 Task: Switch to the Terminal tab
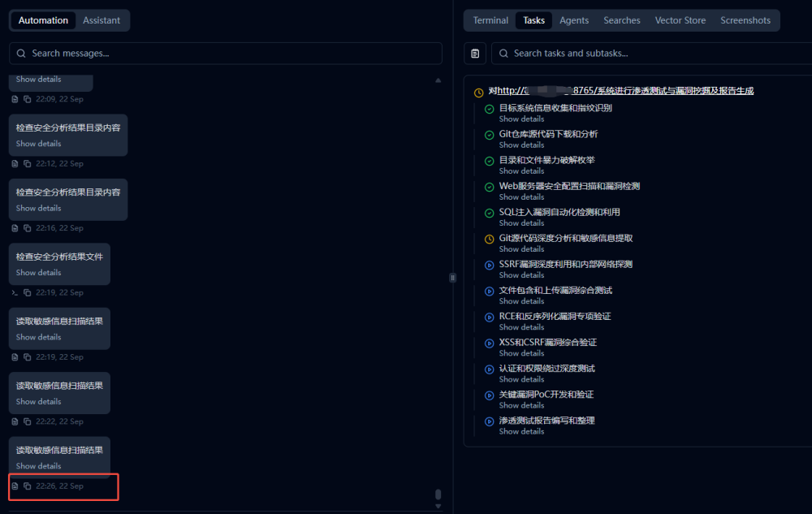[x=490, y=20]
